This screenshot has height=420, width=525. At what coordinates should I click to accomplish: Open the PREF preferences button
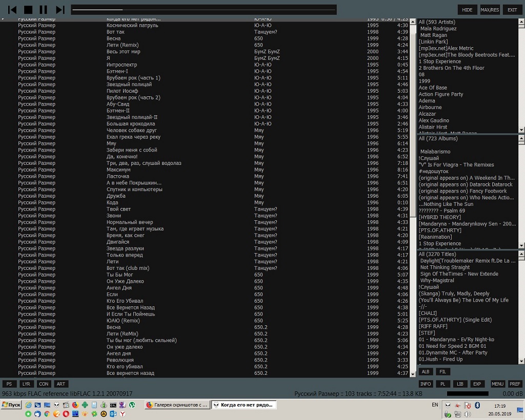515,384
